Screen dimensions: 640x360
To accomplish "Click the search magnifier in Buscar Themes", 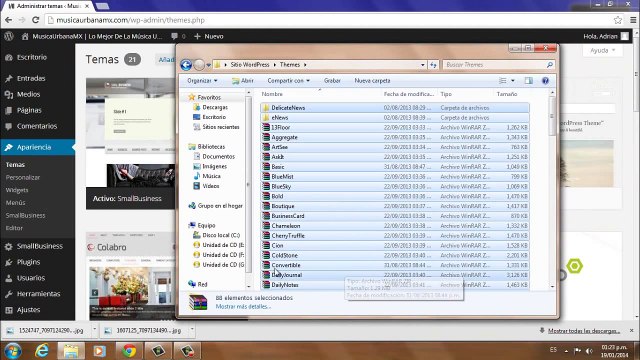I will click(x=550, y=65).
